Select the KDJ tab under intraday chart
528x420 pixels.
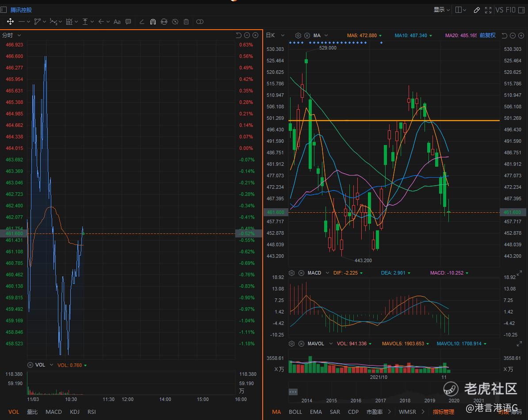click(75, 412)
